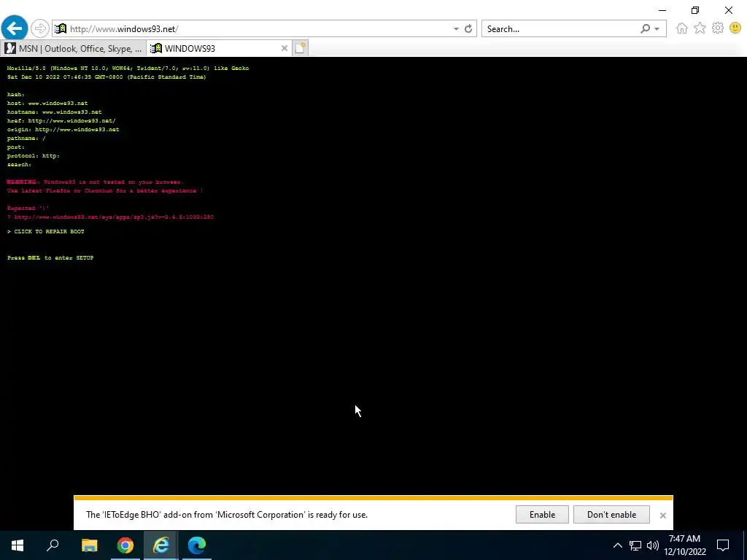The image size is (747, 560).
Task: Click the 'origin: http://www.windows93.net' line
Action: [x=63, y=130]
